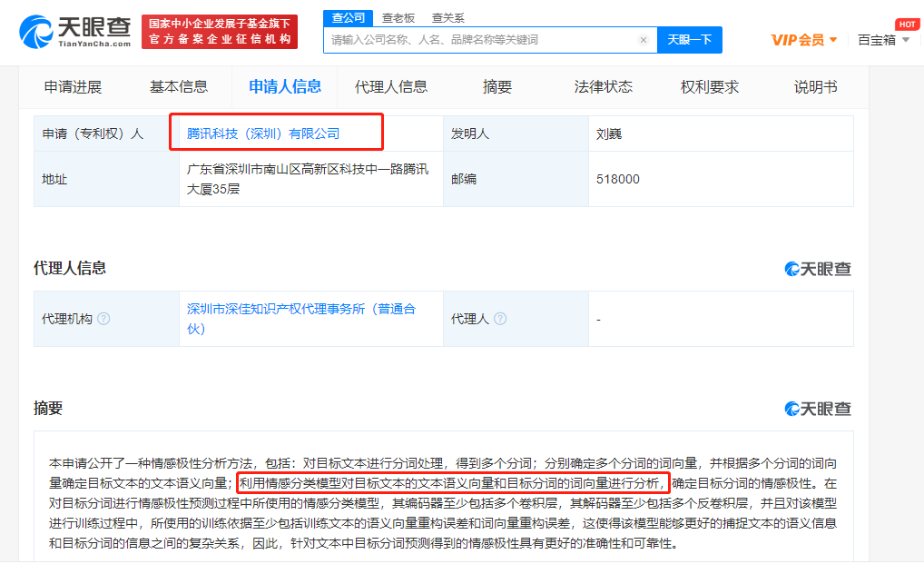Image resolution: width=924 pixels, height=564 pixels.
Task: View the 法律状态 tab
Action: [604, 87]
